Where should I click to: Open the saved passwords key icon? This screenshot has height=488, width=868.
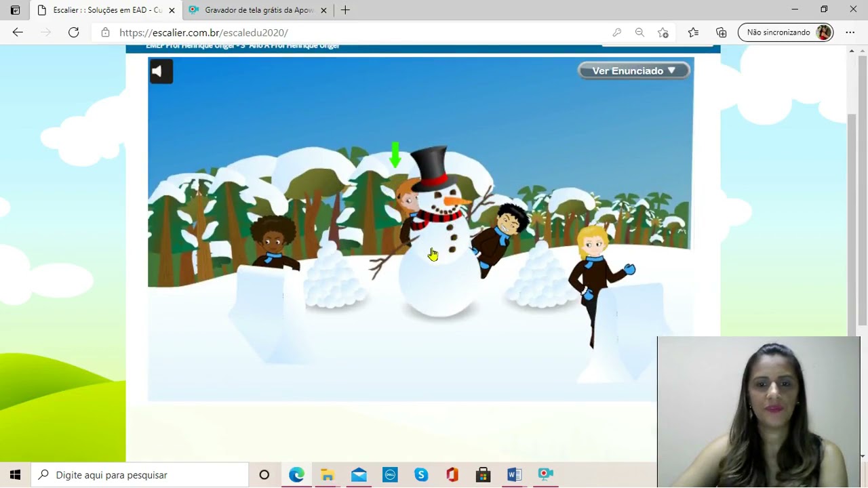[x=616, y=33]
